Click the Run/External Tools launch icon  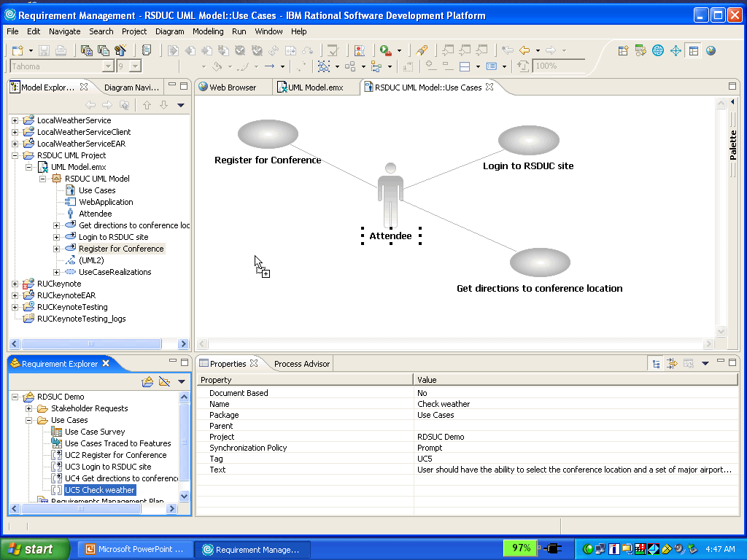coord(385,50)
